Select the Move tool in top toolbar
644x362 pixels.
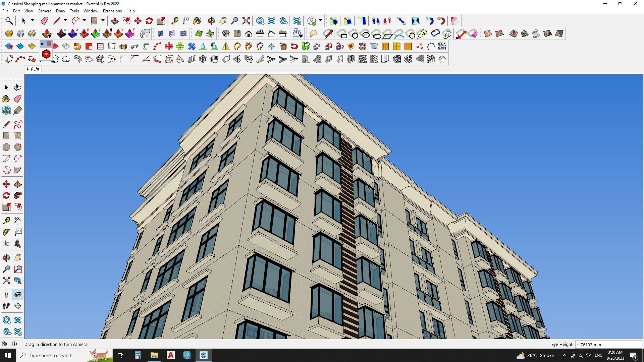tap(138, 21)
